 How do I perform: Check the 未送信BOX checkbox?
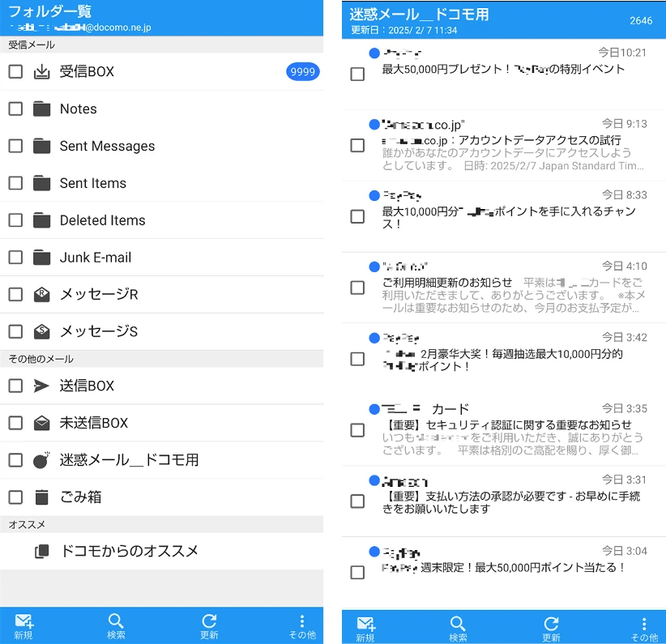tap(15, 423)
